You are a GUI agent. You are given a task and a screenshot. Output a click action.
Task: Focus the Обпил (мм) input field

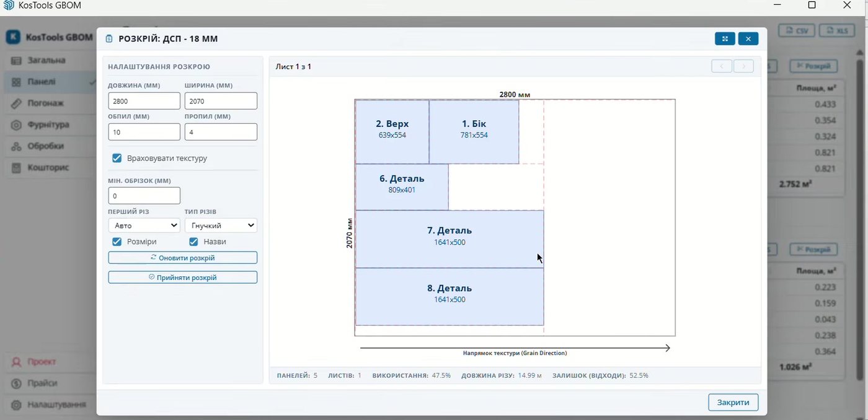coord(144,132)
